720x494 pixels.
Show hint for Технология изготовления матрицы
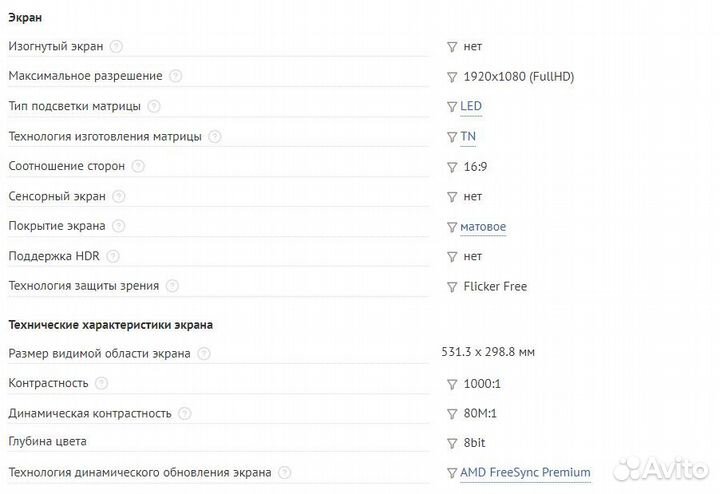click(x=215, y=136)
